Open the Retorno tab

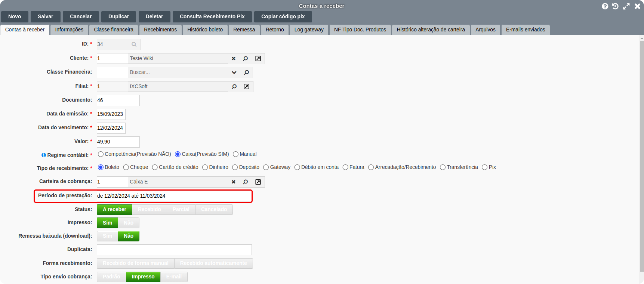click(x=275, y=30)
